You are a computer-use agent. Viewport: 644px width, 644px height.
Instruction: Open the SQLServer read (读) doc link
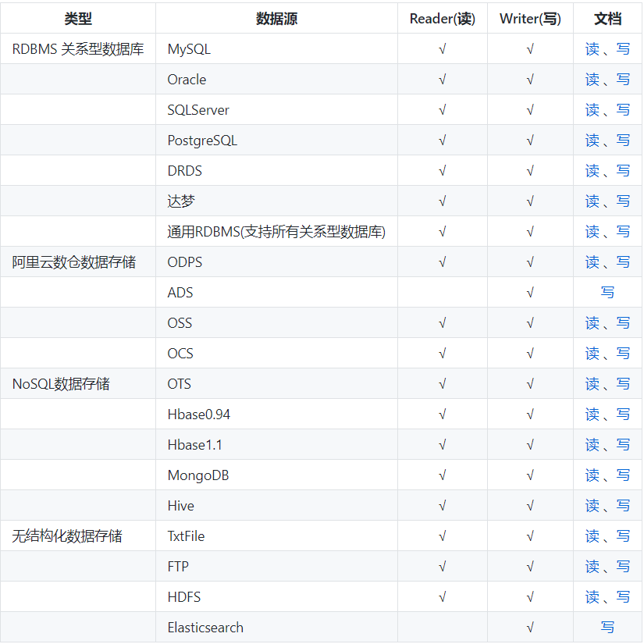click(x=592, y=109)
